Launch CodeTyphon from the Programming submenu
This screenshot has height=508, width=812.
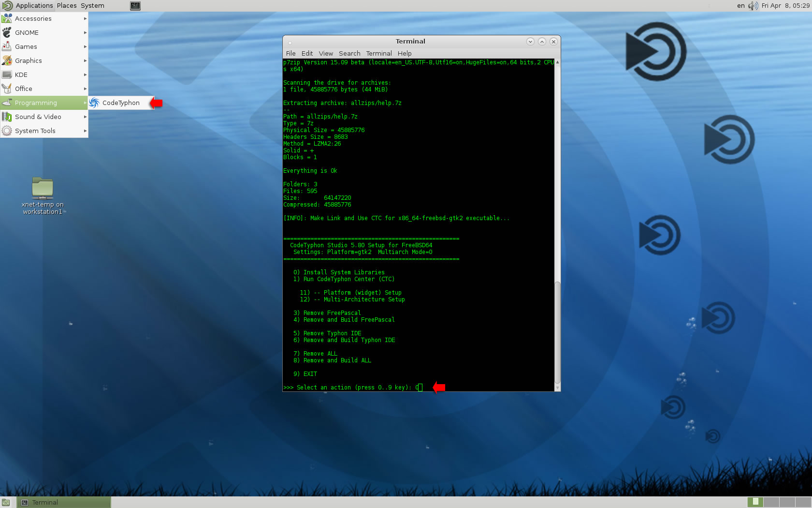click(121, 103)
